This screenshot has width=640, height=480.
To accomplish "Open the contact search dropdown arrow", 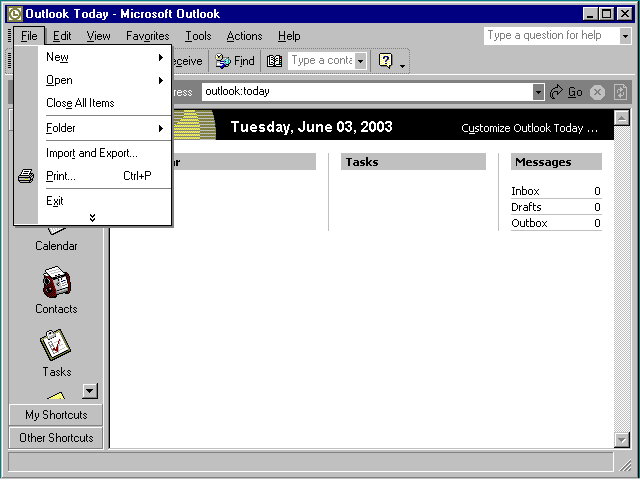I will 360,61.
